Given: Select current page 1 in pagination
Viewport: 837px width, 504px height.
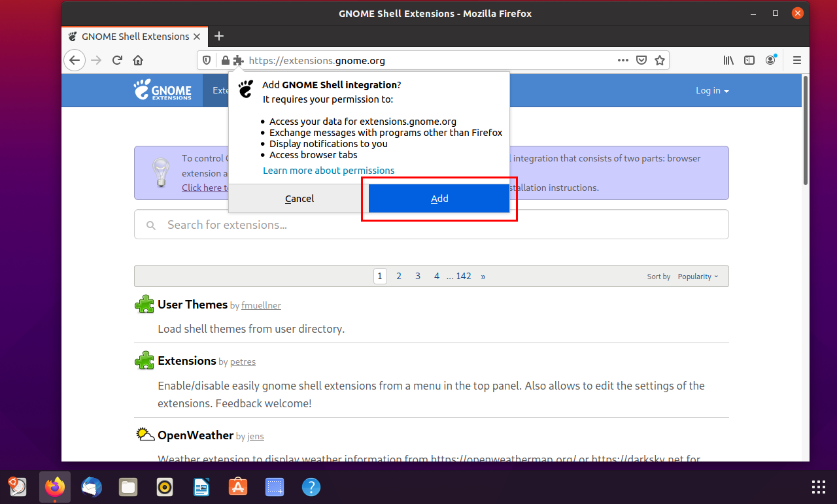Looking at the screenshot, I should [x=380, y=277].
